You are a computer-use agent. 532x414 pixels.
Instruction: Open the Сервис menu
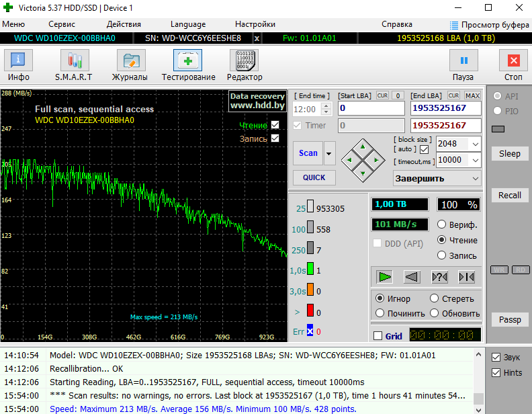(61, 24)
